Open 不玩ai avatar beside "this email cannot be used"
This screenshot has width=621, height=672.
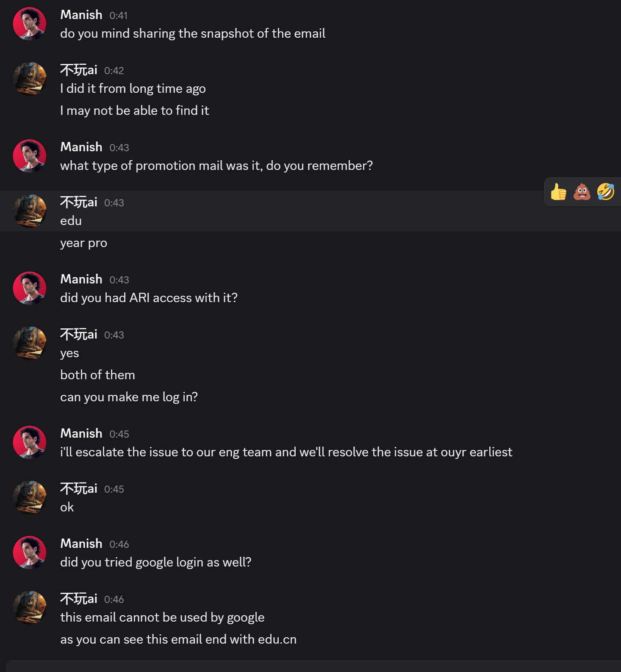tap(30, 608)
